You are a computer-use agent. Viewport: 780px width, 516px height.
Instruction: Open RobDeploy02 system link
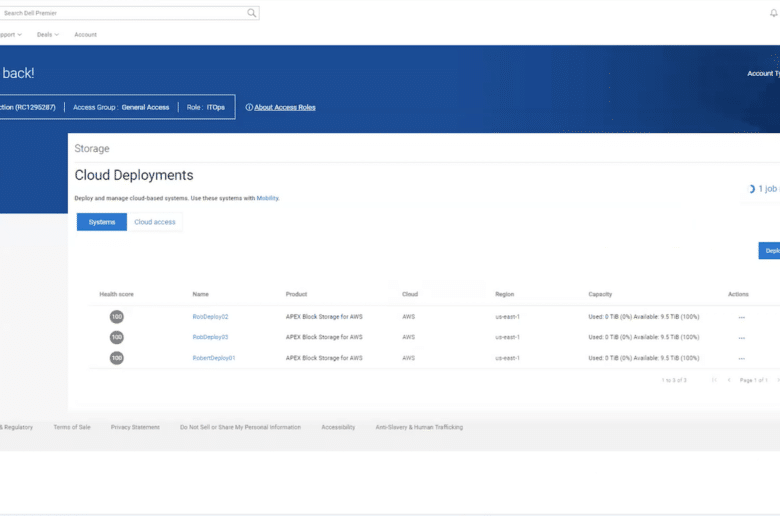tap(210, 316)
